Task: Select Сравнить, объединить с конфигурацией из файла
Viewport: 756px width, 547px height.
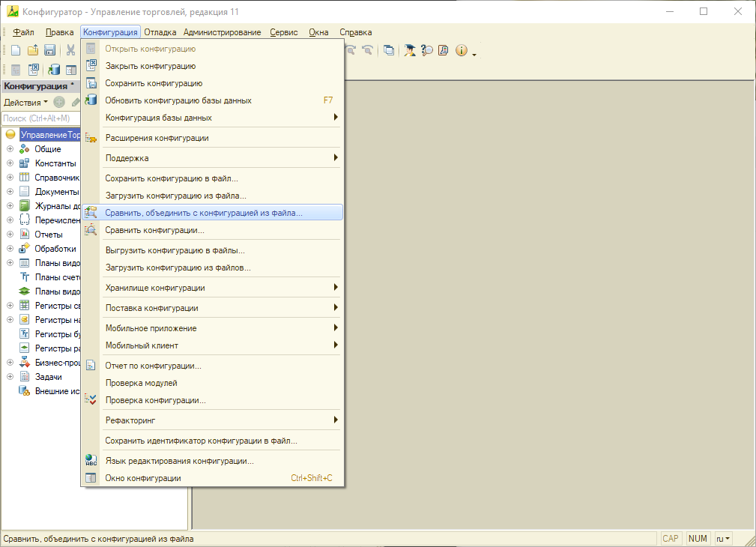Action: 204,213
